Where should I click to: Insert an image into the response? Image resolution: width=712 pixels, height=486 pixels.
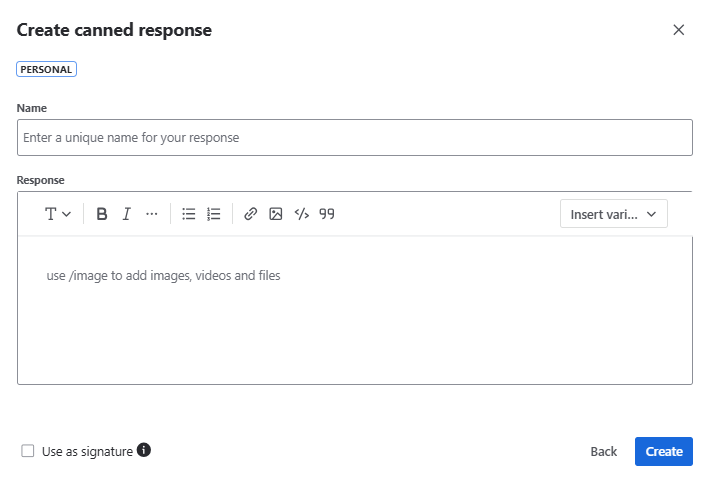[276, 214]
